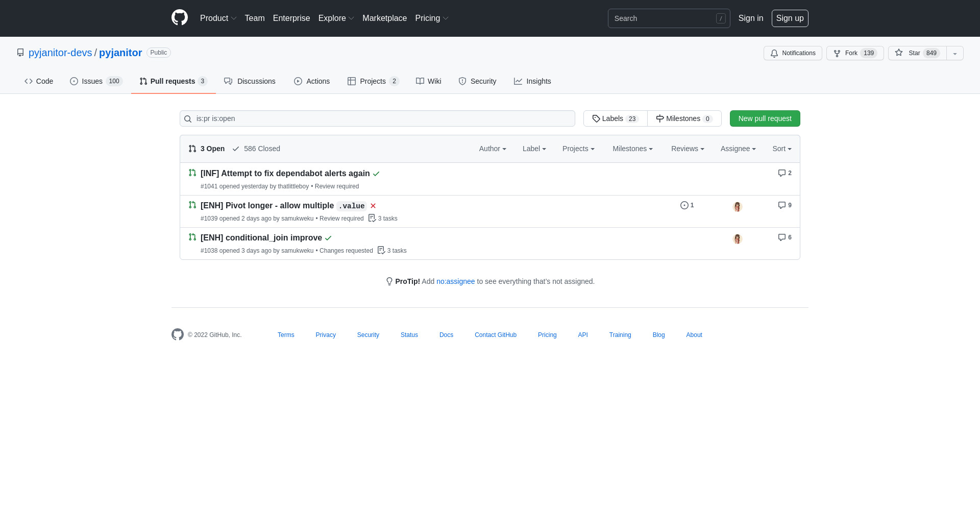This screenshot has height=531, width=980.
Task: Show the 3 Open pull requests
Action: 207,149
